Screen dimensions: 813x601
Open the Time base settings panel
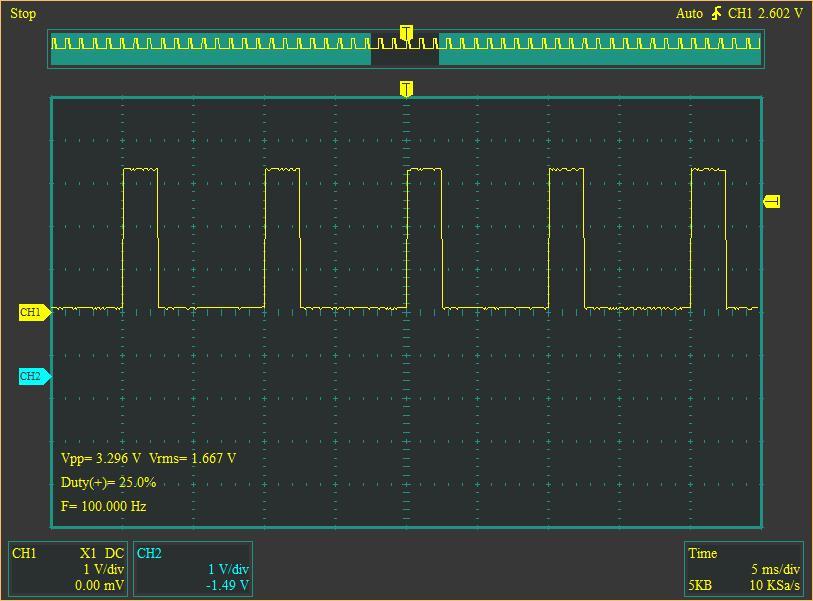coord(744,569)
